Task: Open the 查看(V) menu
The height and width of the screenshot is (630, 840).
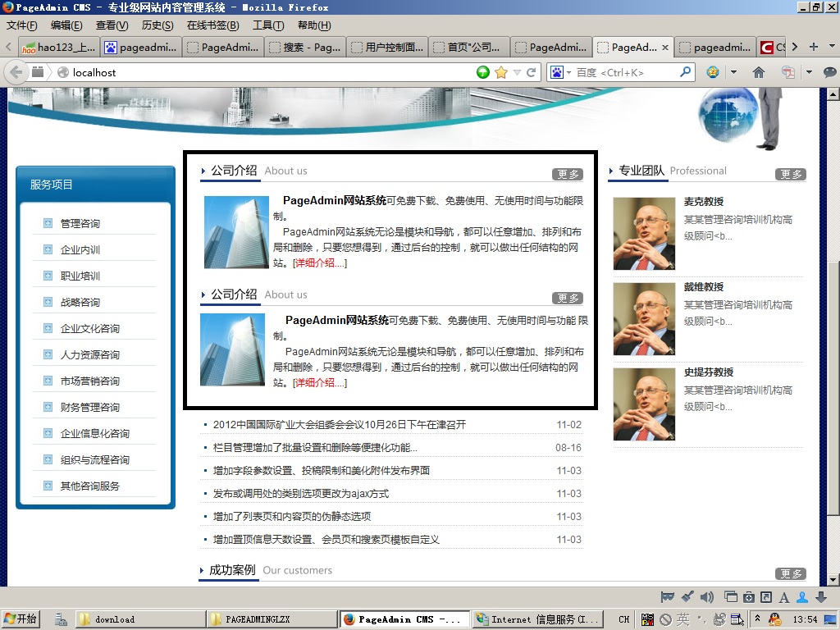Action: [x=112, y=25]
